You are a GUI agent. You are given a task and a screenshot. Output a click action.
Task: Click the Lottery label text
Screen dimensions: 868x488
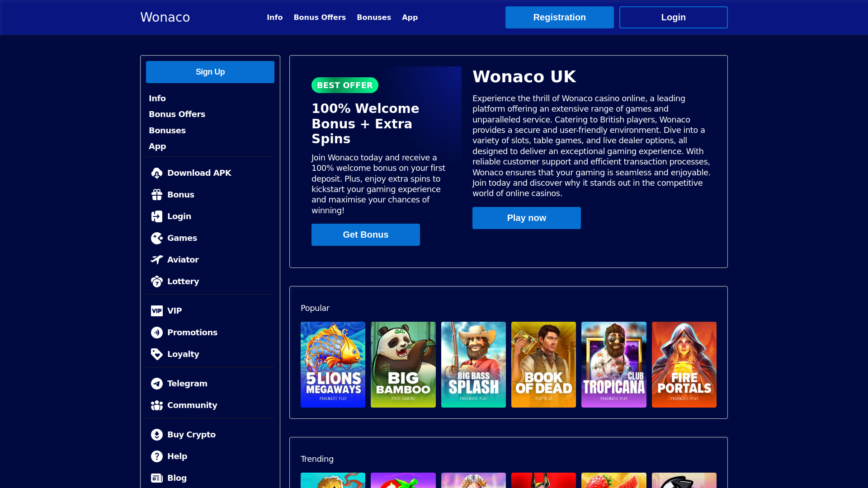(183, 282)
